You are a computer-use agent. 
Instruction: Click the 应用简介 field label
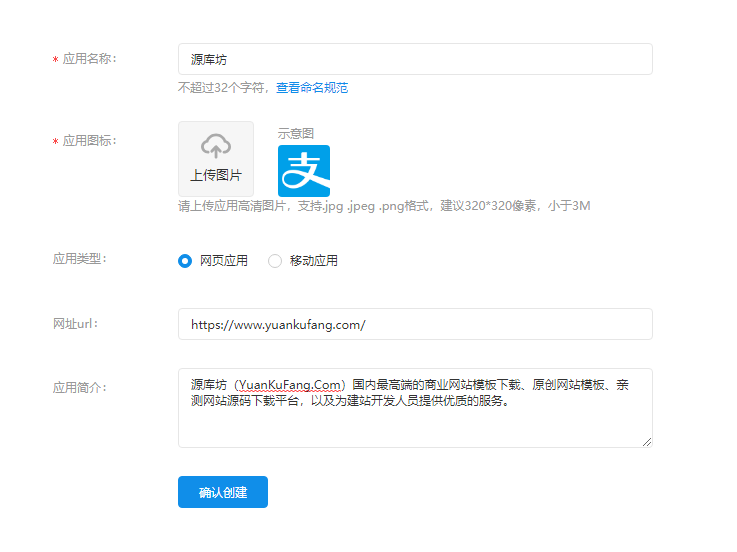pyautogui.click(x=79, y=387)
